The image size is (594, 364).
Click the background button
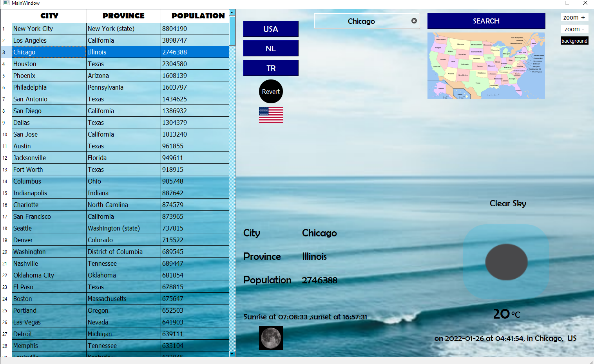pyautogui.click(x=574, y=40)
